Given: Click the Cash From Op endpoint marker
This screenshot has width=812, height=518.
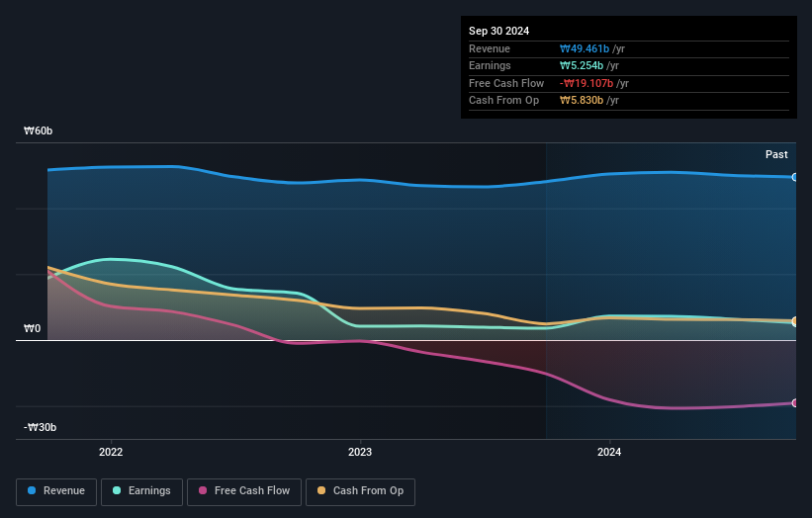Looking at the screenshot, I should tap(795, 321).
